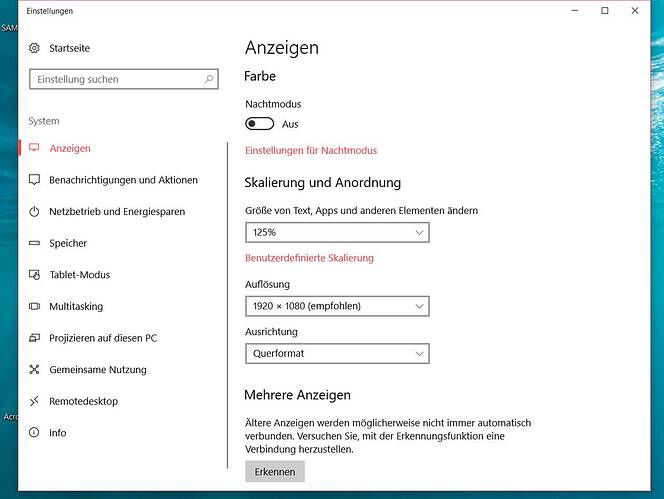The image size is (664, 499).
Task: Click the Remotedesktop icon
Action: pos(34,401)
